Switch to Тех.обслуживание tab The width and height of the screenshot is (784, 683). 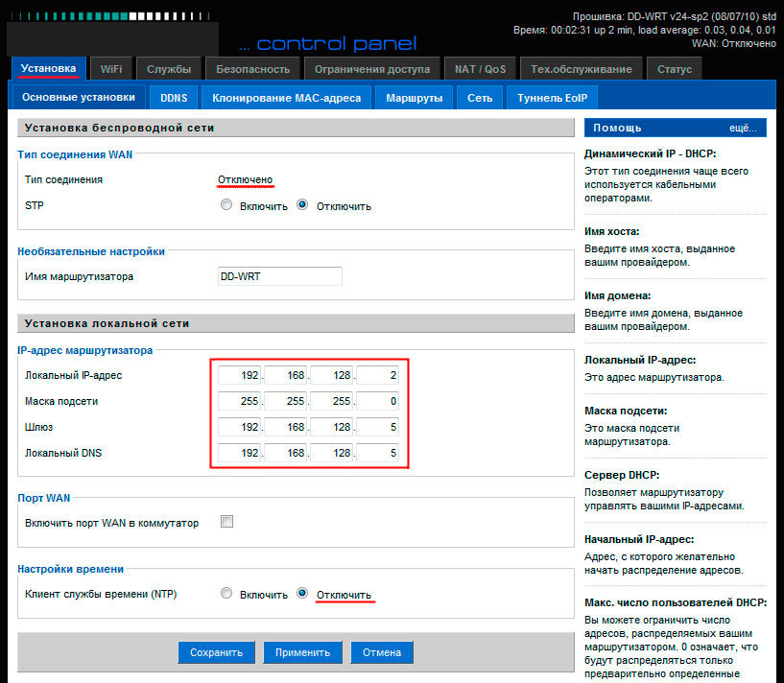point(581,69)
